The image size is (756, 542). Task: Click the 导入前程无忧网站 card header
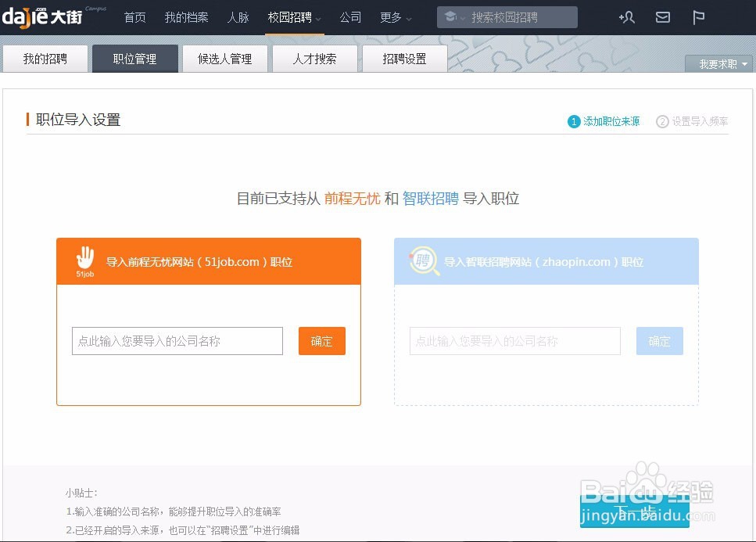(209, 261)
